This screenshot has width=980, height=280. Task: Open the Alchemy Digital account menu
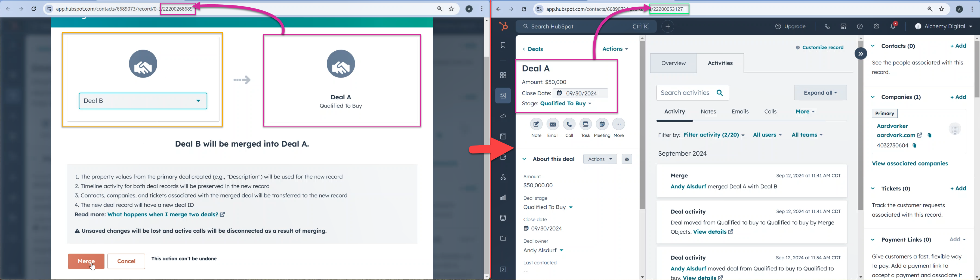(943, 27)
